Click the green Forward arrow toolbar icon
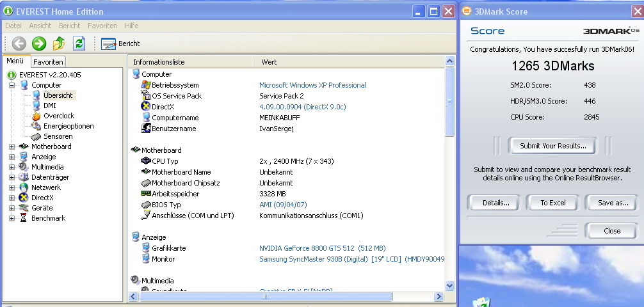The image size is (644, 307). coord(39,43)
